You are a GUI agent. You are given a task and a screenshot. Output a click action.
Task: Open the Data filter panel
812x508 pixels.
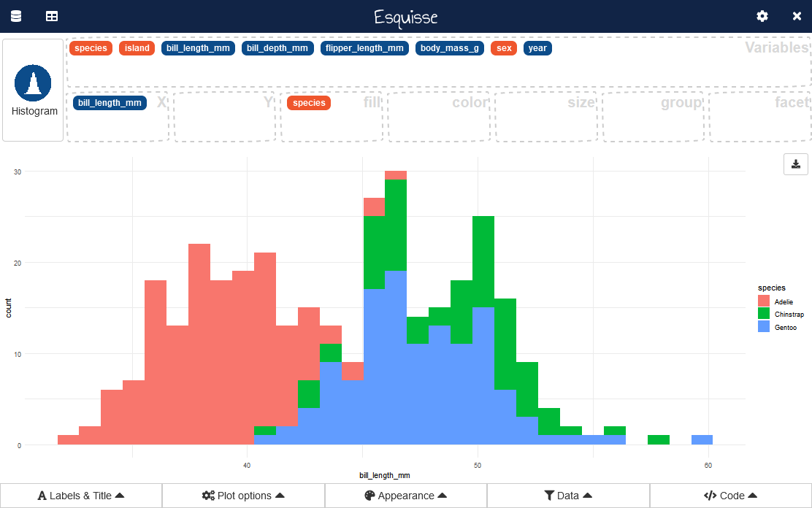click(568, 496)
